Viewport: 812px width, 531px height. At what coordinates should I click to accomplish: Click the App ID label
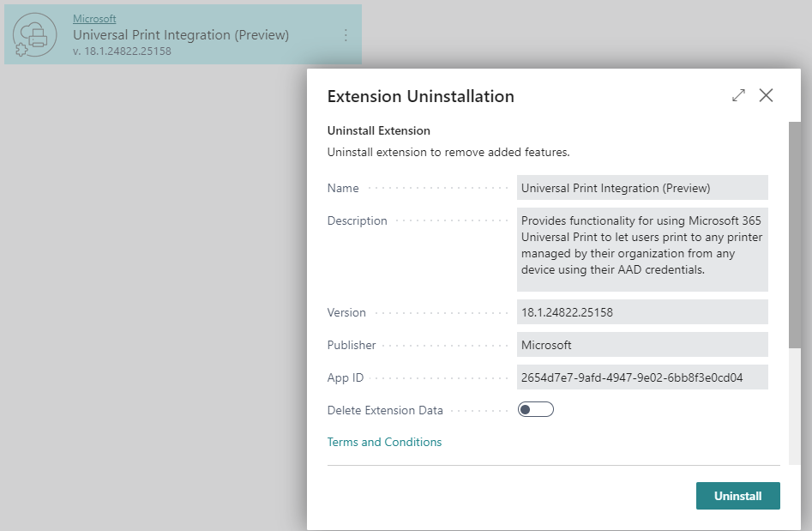point(346,377)
